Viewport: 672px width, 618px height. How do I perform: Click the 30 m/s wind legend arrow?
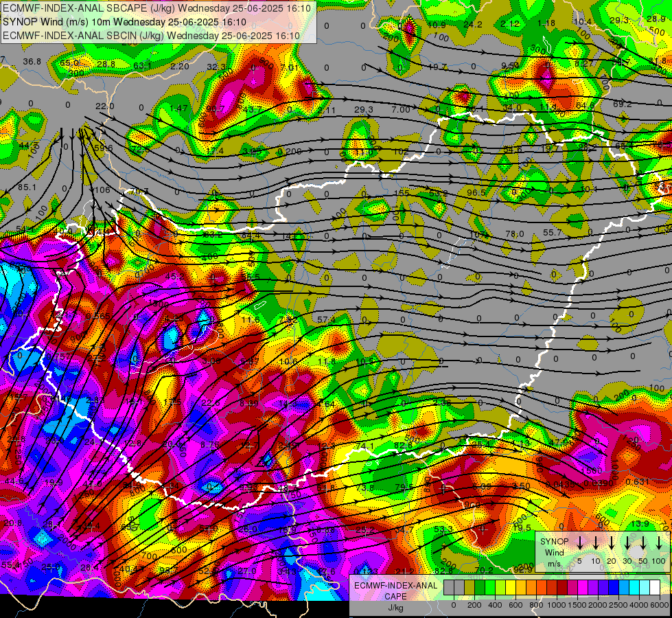[627, 543]
